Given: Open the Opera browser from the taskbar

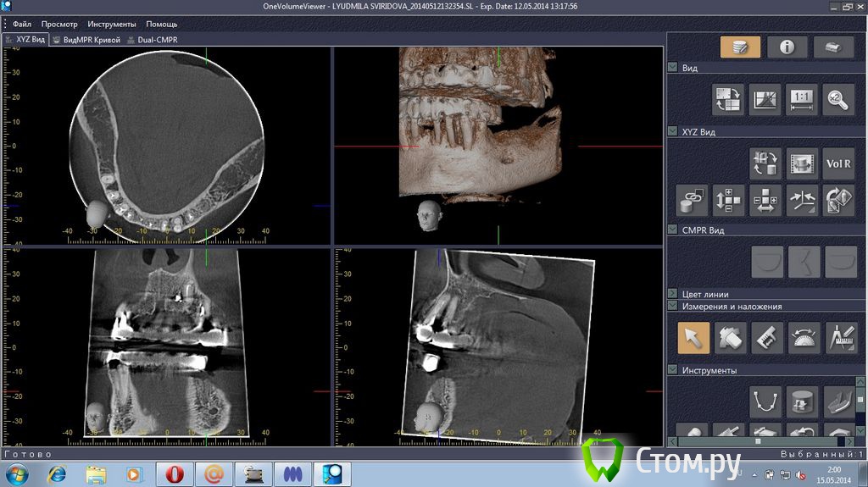Looking at the screenshot, I should (174, 473).
